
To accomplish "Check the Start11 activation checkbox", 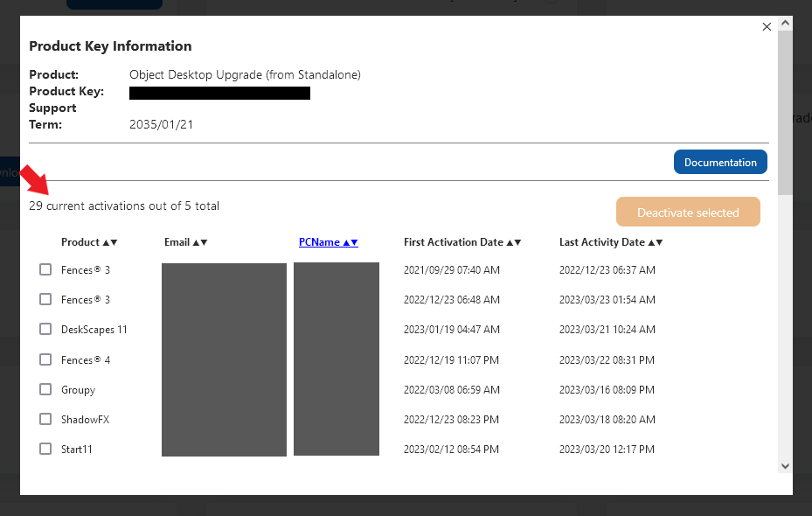I will coord(45,449).
